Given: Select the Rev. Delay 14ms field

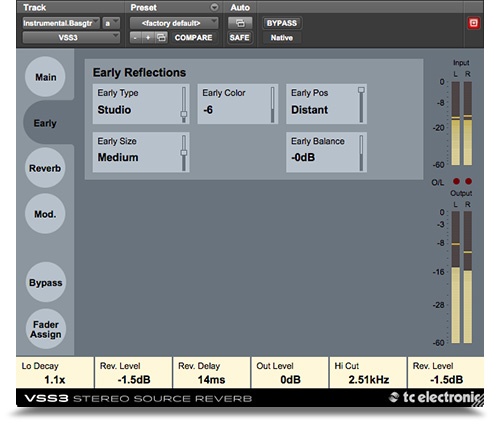Looking at the screenshot, I should pyautogui.click(x=211, y=373).
